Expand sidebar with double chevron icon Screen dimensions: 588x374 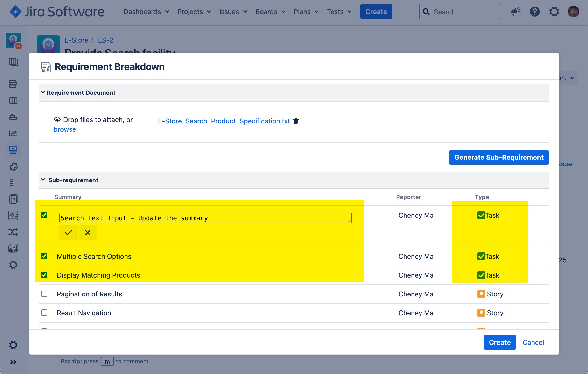click(13, 361)
